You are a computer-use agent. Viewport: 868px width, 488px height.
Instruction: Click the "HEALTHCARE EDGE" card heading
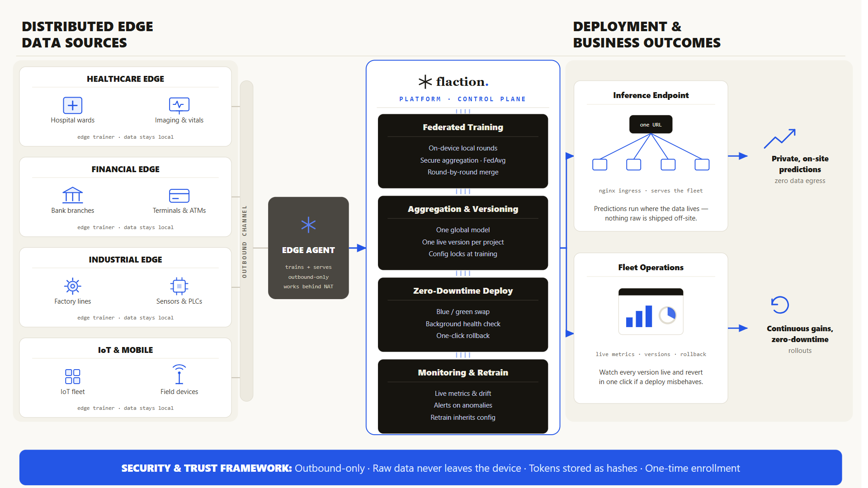[125, 79]
